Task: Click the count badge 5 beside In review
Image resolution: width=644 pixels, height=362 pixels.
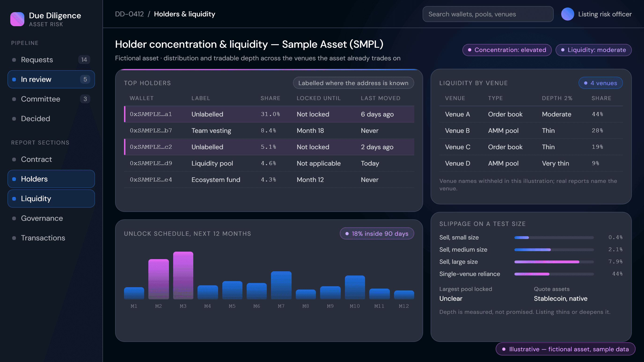Action: 85,79
